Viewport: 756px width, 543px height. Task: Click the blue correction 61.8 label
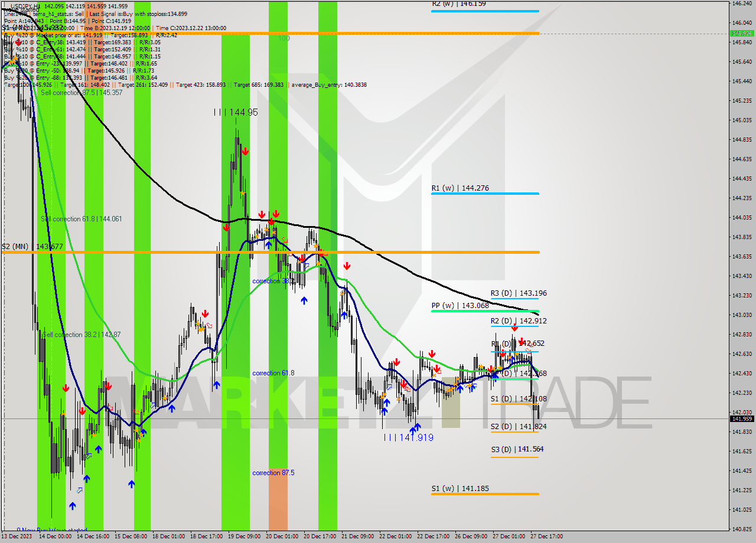pyautogui.click(x=273, y=373)
